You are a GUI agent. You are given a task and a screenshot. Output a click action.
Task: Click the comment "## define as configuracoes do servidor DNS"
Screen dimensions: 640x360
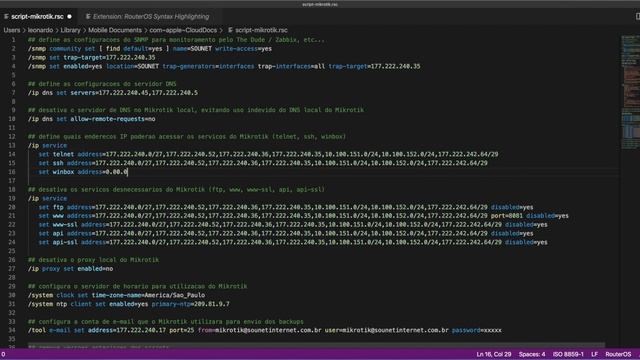pos(102,84)
